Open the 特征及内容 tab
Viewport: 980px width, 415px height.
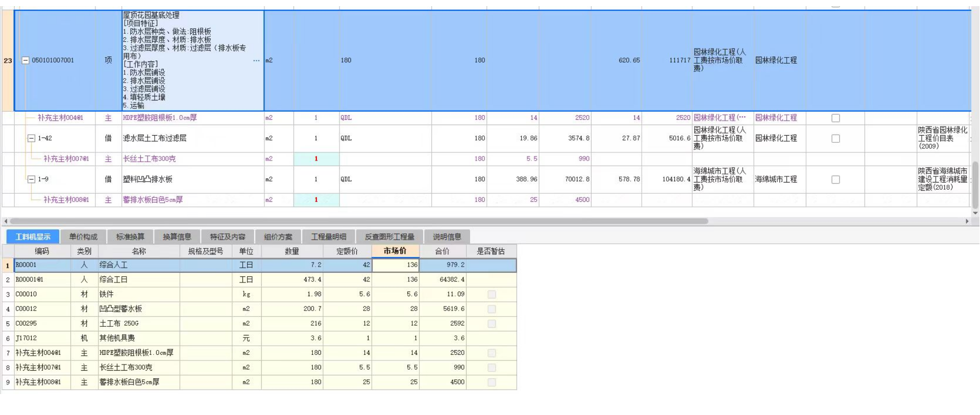coord(228,237)
